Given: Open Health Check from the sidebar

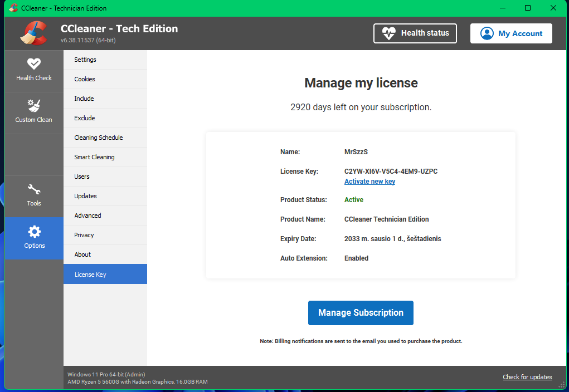Looking at the screenshot, I should coord(34,71).
